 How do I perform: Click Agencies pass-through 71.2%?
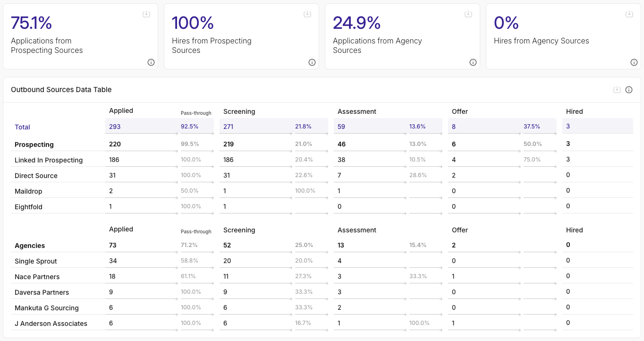(189, 245)
